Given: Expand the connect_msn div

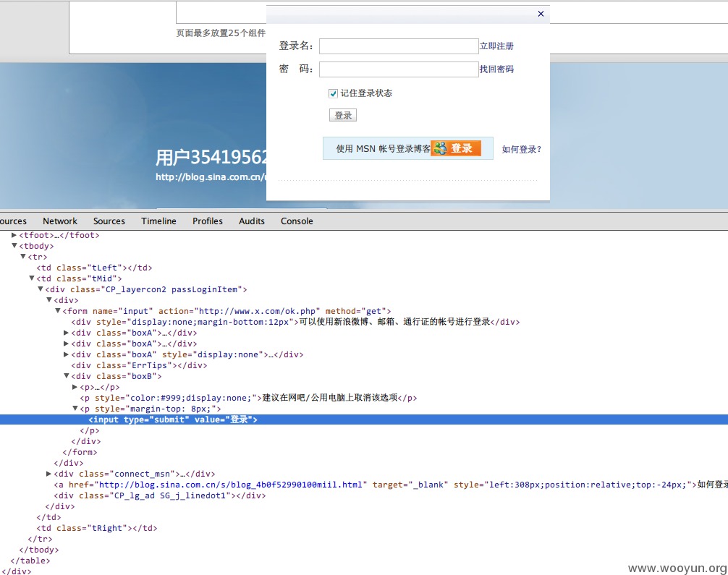Looking at the screenshot, I should click(x=48, y=474).
